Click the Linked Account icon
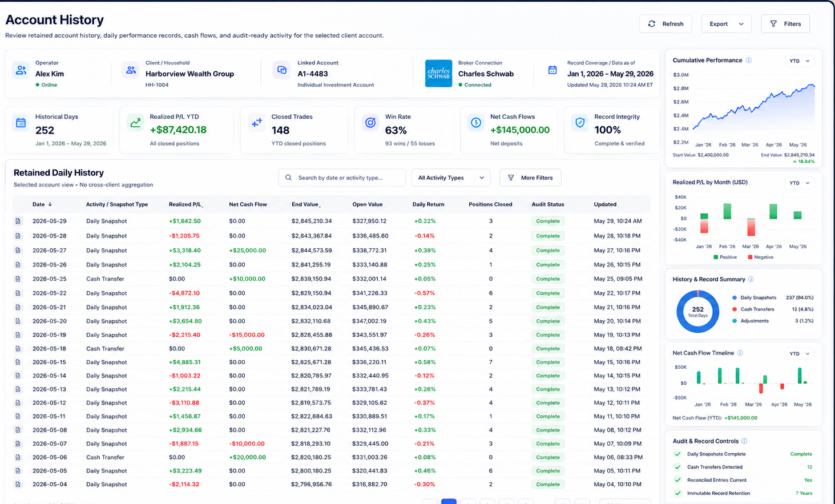This screenshot has width=835, height=504. (281, 70)
